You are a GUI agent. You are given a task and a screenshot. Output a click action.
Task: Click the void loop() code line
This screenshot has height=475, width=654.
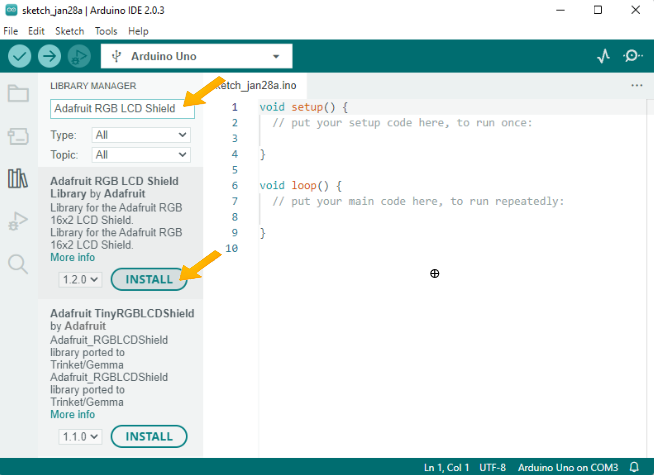pos(301,186)
